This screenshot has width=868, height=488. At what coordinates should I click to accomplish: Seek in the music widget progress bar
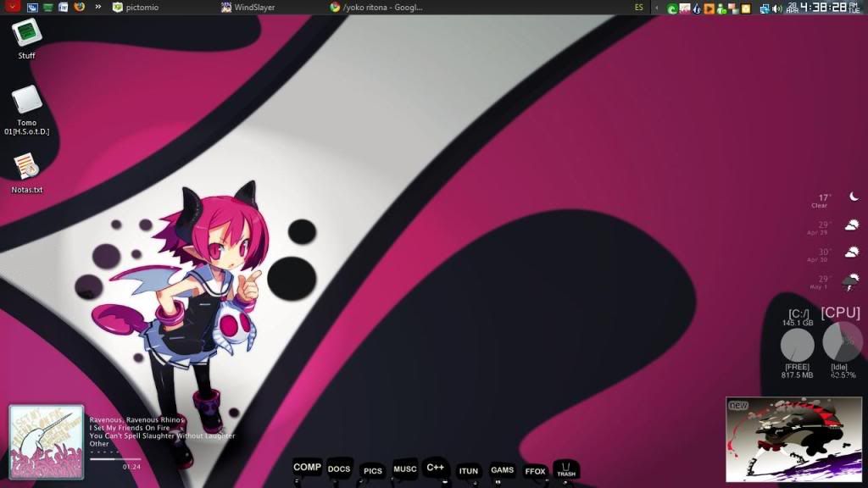(115, 459)
